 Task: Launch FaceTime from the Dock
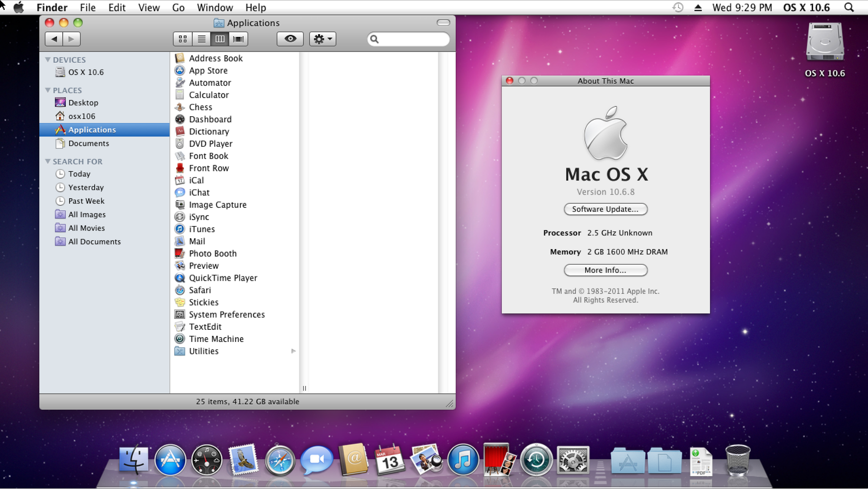coord(316,460)
